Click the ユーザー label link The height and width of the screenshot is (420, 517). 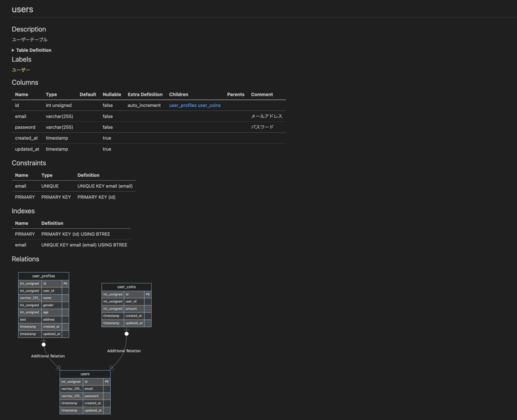[x=21, y=70]
